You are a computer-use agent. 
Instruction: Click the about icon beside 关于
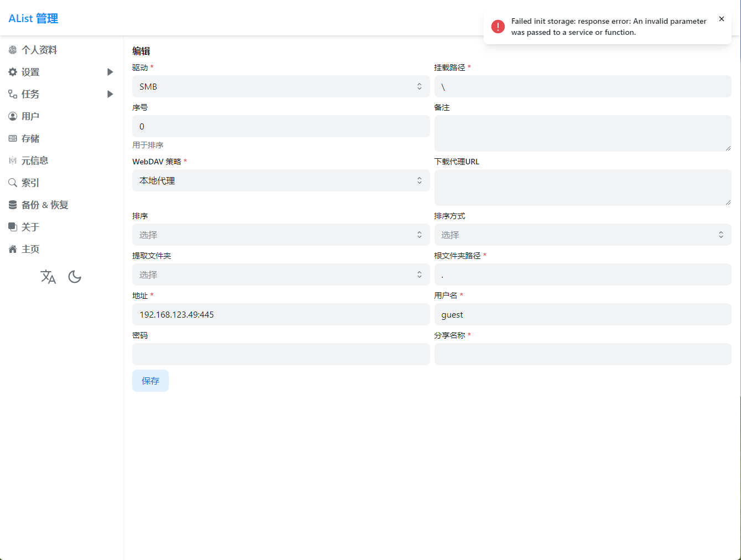pyautogui.click(x=13, y=227)
